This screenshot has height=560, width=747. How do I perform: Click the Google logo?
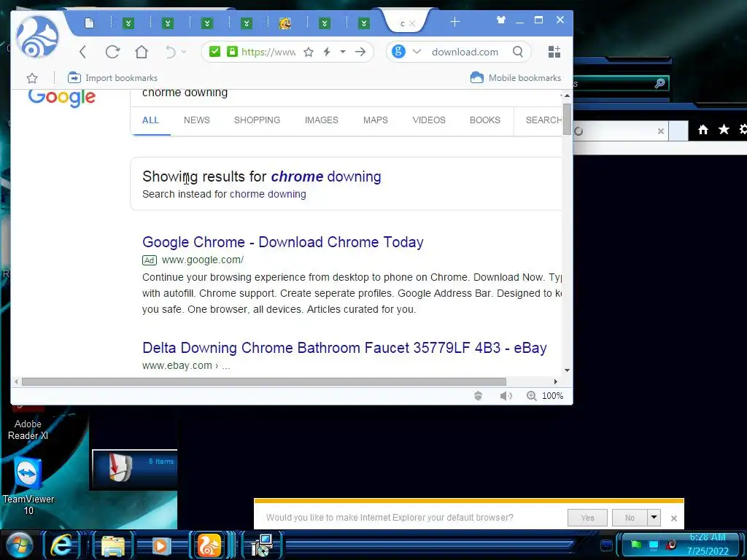pyautogui.click(x=62, y=97)
